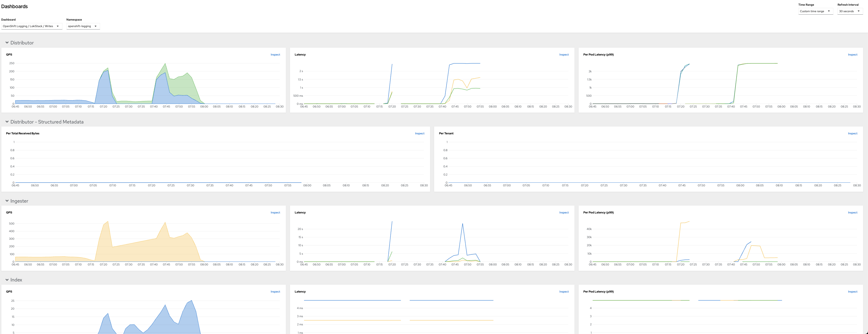Screen dimensions: 868x334
Task: Inspect the Index QPS chart
Action: point(275,292)
